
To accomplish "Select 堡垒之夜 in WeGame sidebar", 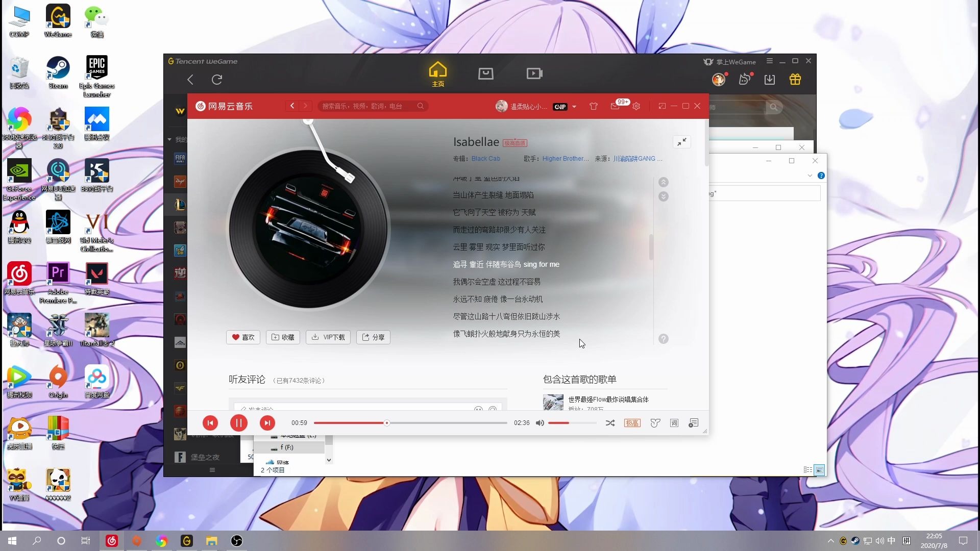I will point(205,457).
